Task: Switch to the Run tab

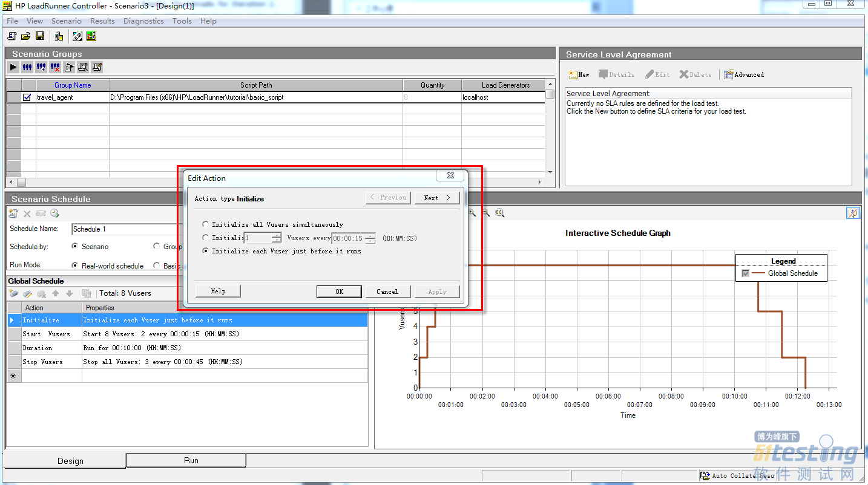Action: 186,461
